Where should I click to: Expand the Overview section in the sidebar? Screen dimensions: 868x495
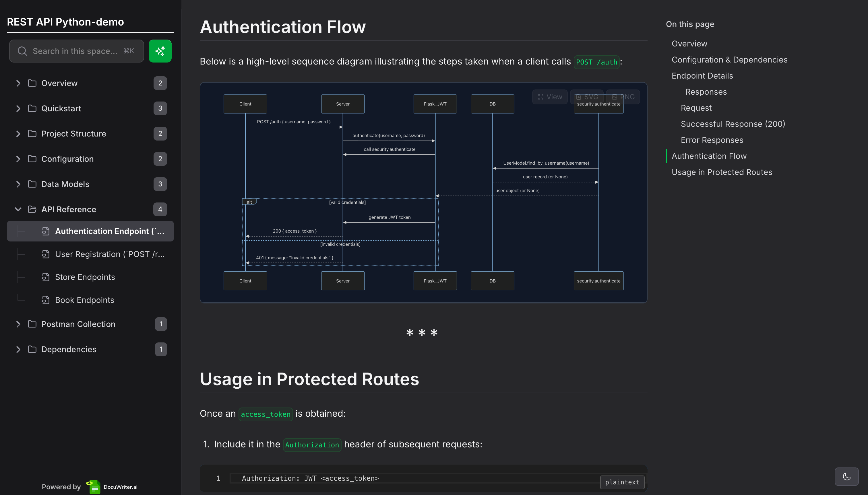point(18,83)
